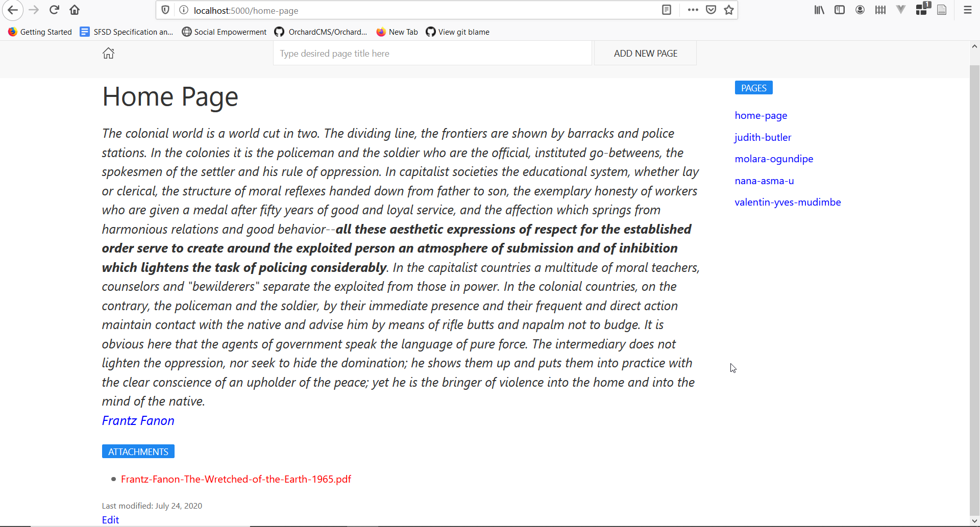Open page actions three-dots menu
This screenshot has width=980, height=527.
tap(693, 10)
